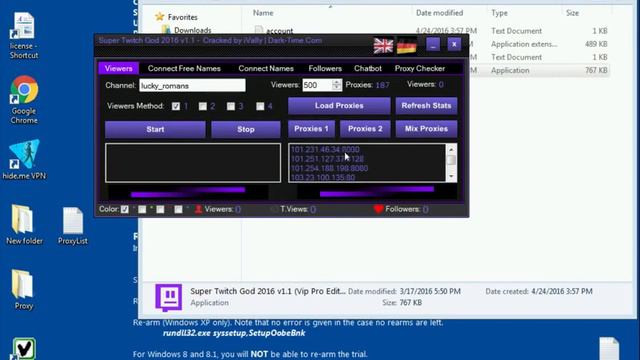Open the Chatbot tab

click(x=368, y=68)
